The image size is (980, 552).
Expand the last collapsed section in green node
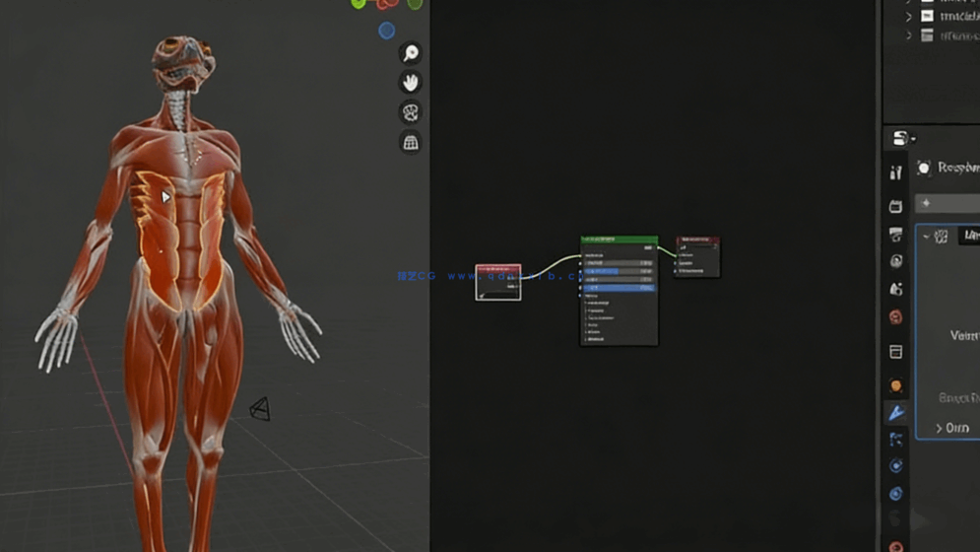pyautogui.click(x=594, y=339)
